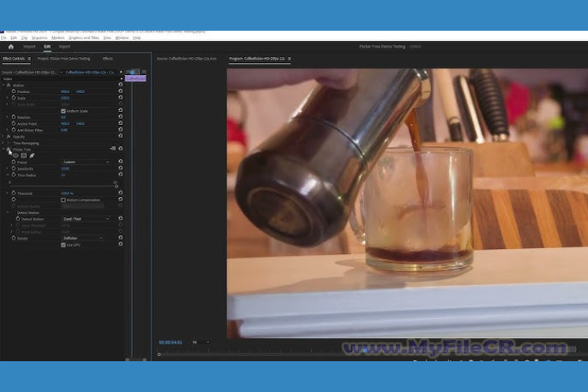Open the Sequence menu

click(41, 38)
